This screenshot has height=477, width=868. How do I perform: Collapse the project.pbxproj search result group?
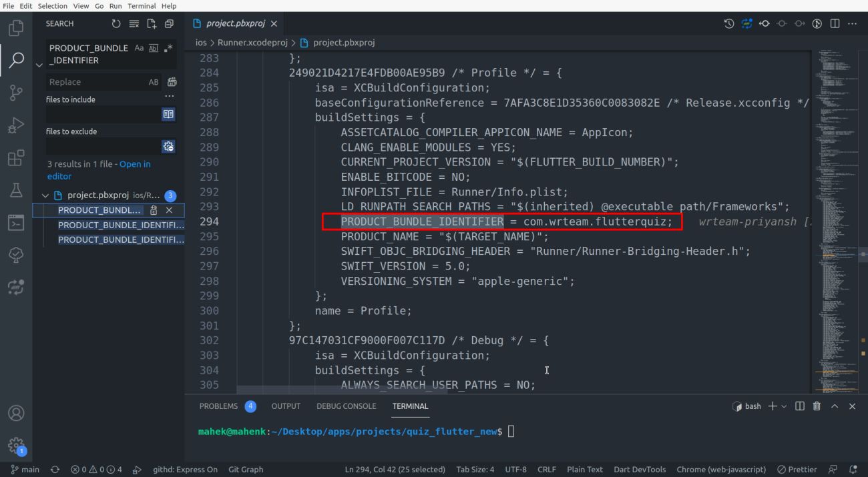click(45, 195)
